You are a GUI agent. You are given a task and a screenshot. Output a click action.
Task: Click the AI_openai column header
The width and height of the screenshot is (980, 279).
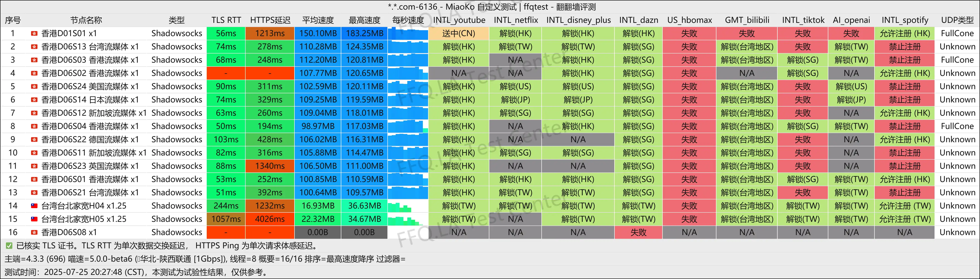point(851,20)
